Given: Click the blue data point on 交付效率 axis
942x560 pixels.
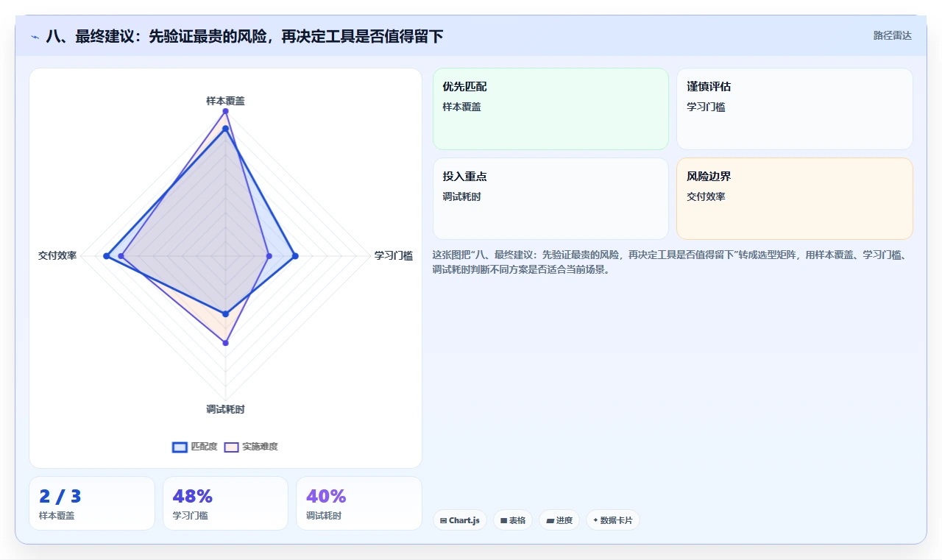Looking at the screenshot, I should click(x=106, y=256).
